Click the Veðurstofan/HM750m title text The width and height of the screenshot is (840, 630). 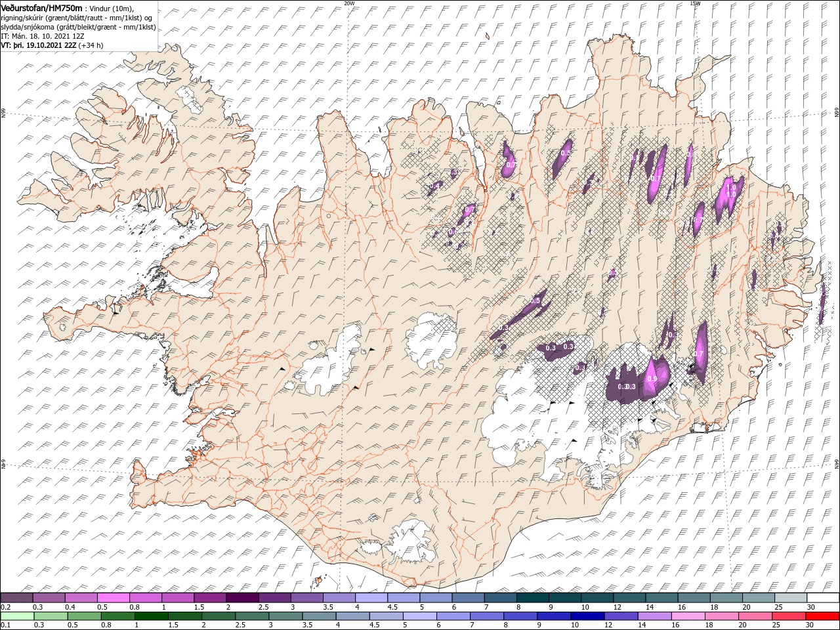(42, 7)
